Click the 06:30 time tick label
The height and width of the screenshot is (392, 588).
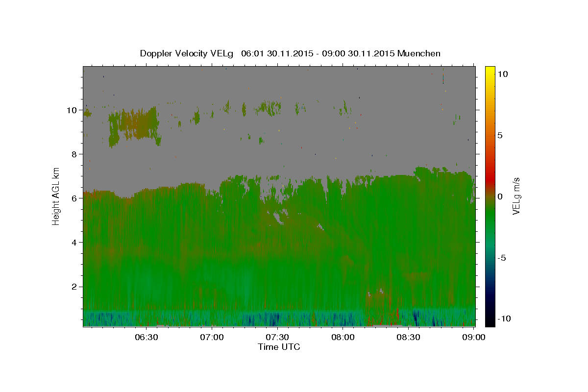(x=147, y=337)
